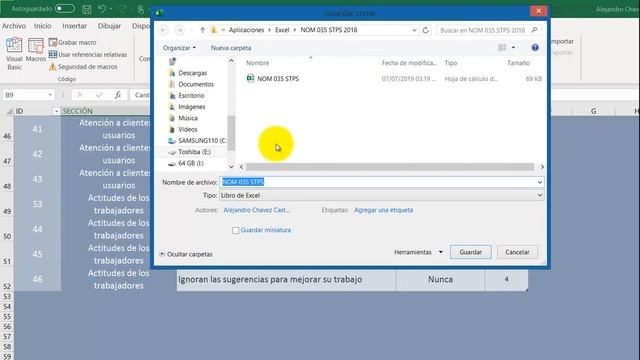Expand the address bar history dropdown
Viewport: 640px width, 360px height.
(414, 30)
